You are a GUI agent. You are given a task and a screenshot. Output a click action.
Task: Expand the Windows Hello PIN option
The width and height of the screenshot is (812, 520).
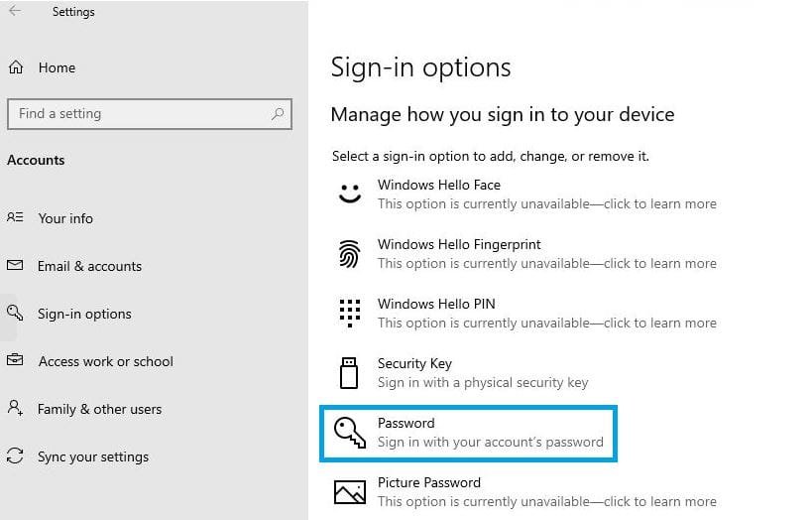tap(546, 314)
